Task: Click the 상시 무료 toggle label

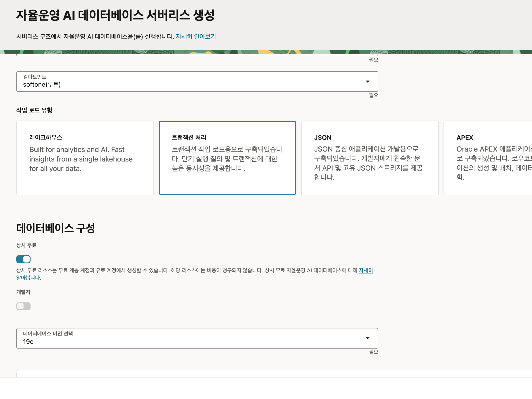Action: click(x=26, y=245)
